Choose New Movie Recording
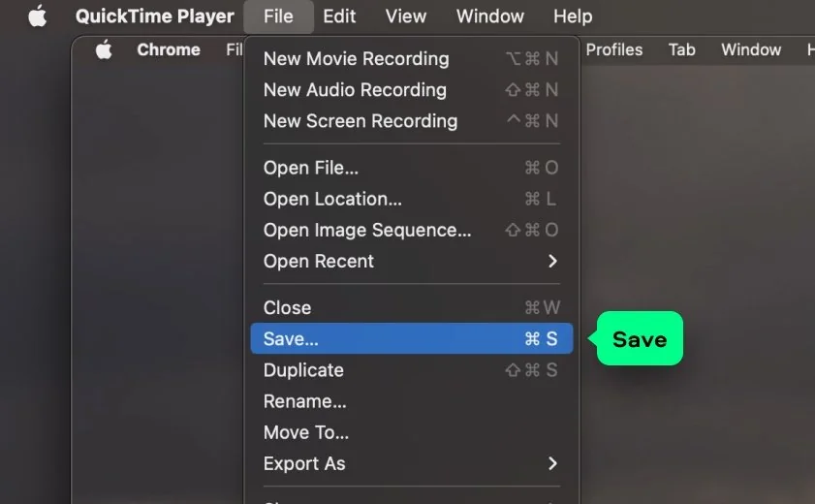Viewport: 815px width, 504px height. 412,59
